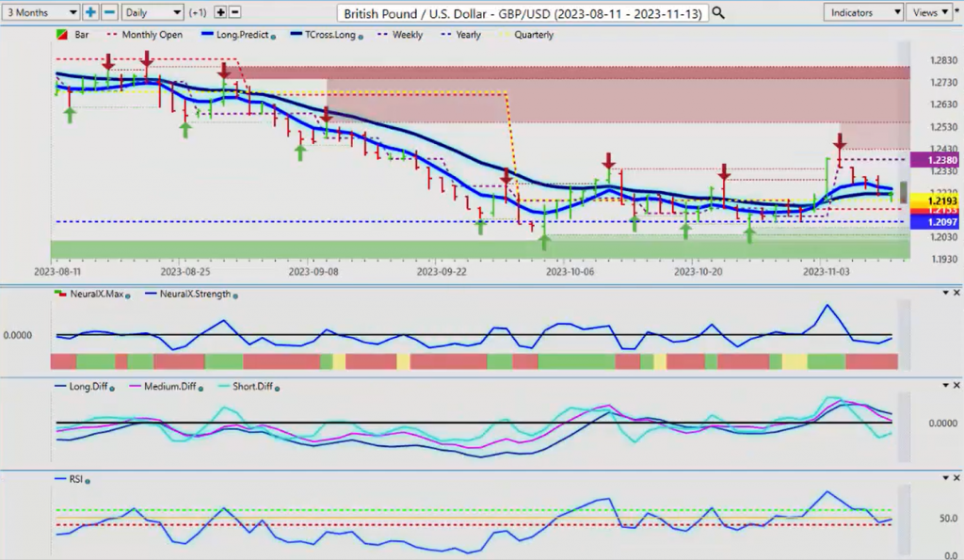Click the black plus forecast increment button

[x=220, y=12]
